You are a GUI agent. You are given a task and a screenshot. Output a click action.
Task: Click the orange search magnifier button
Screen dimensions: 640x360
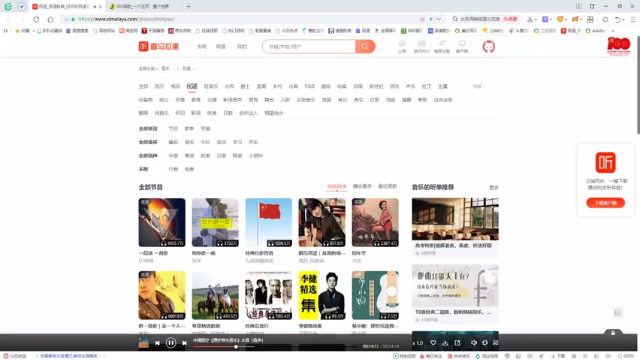point(365,47)
